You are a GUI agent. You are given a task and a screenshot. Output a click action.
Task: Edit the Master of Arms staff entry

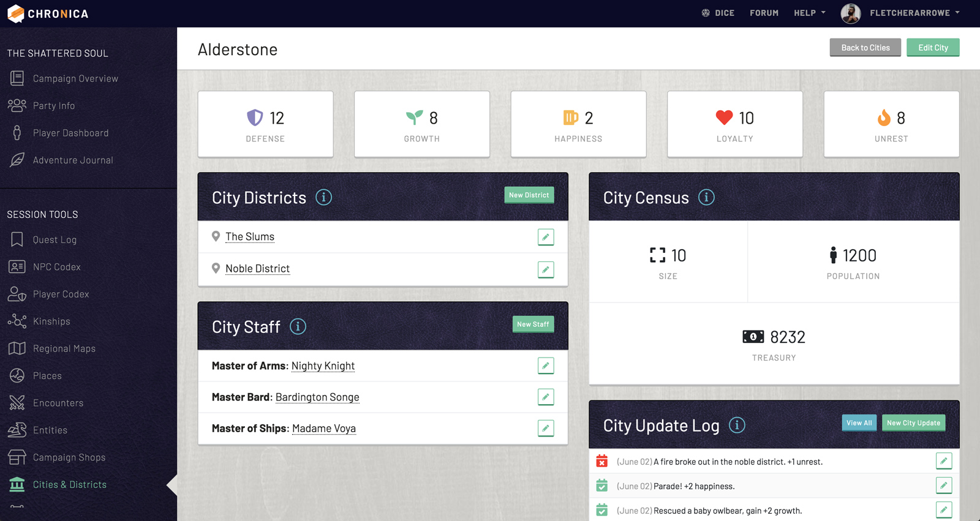545,365
